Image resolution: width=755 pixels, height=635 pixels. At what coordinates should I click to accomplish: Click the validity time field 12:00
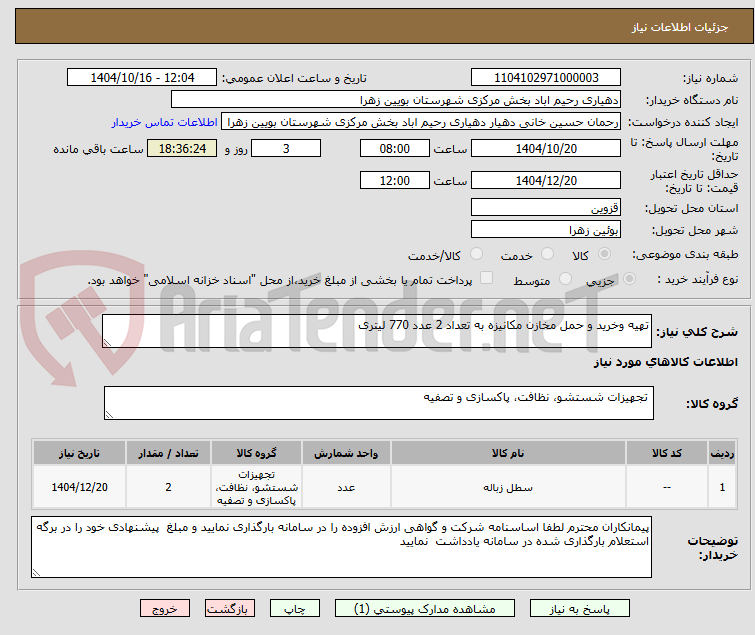tap(394, 180)
